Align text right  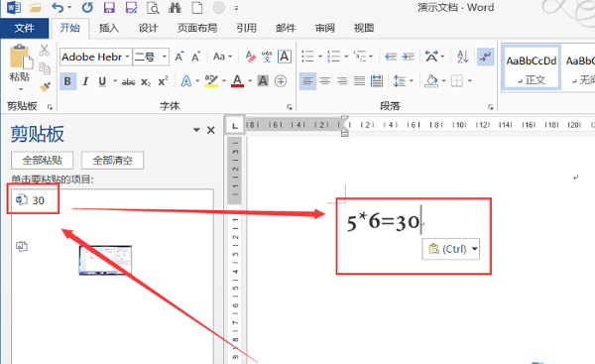(342, 81)
